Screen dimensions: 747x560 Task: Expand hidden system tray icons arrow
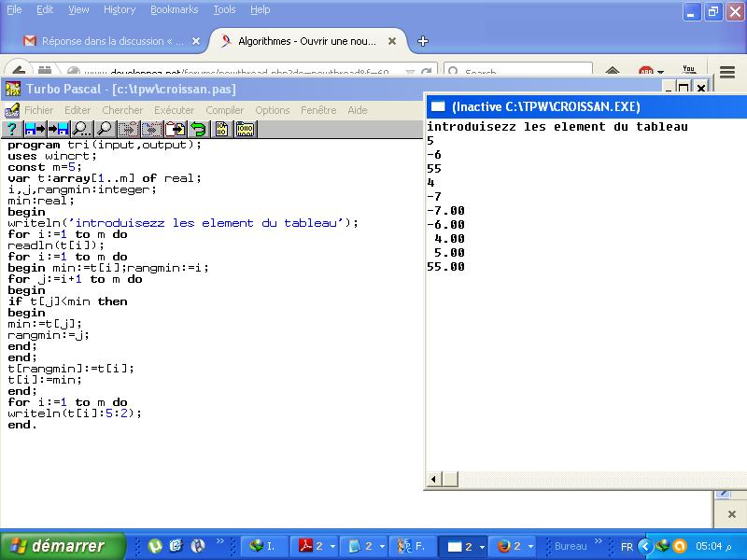[644, 546]
